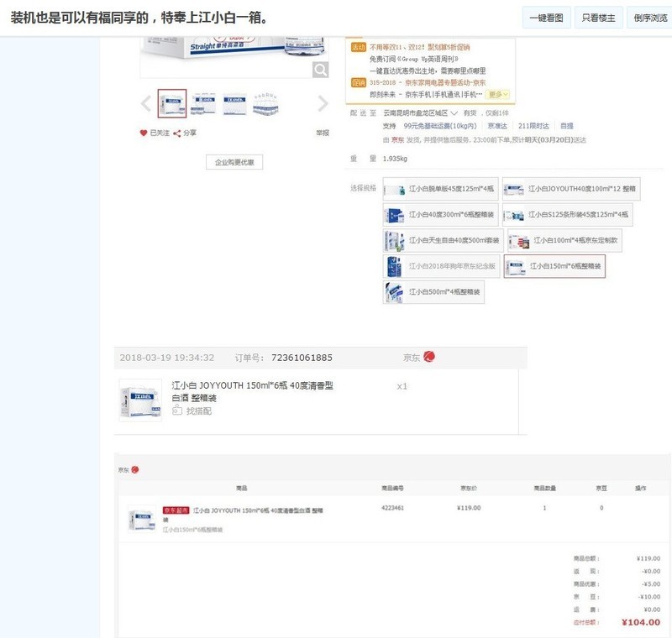Viewport: 672px width, 638px height.
Task: Select spec 江小白脱单版45度125ml*4瓶
Action: point(440,189)
